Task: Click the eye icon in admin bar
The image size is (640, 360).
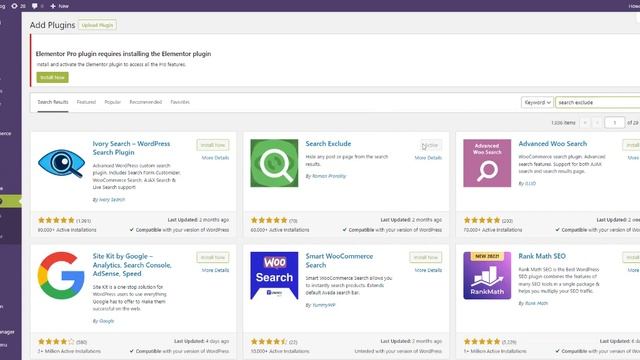Action: [15, 6]
